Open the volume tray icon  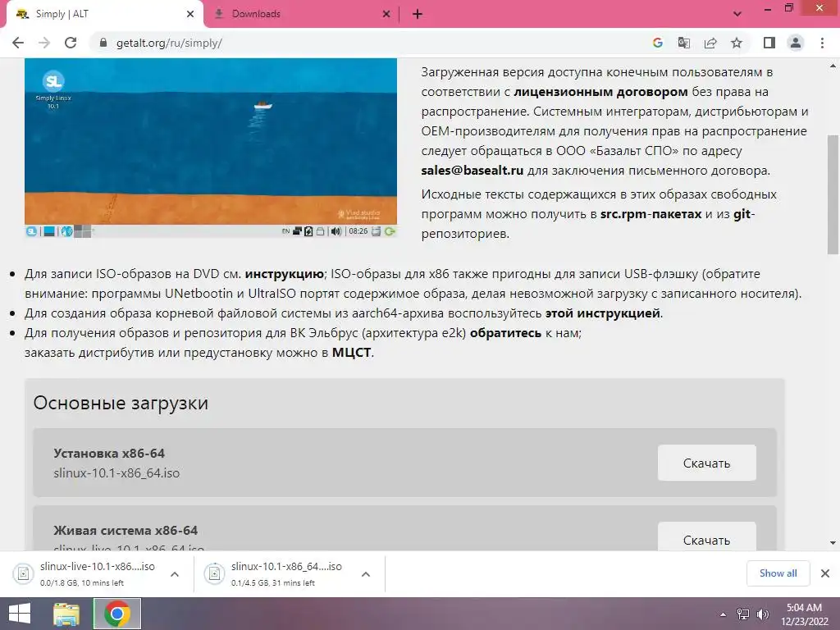[762, 614]
